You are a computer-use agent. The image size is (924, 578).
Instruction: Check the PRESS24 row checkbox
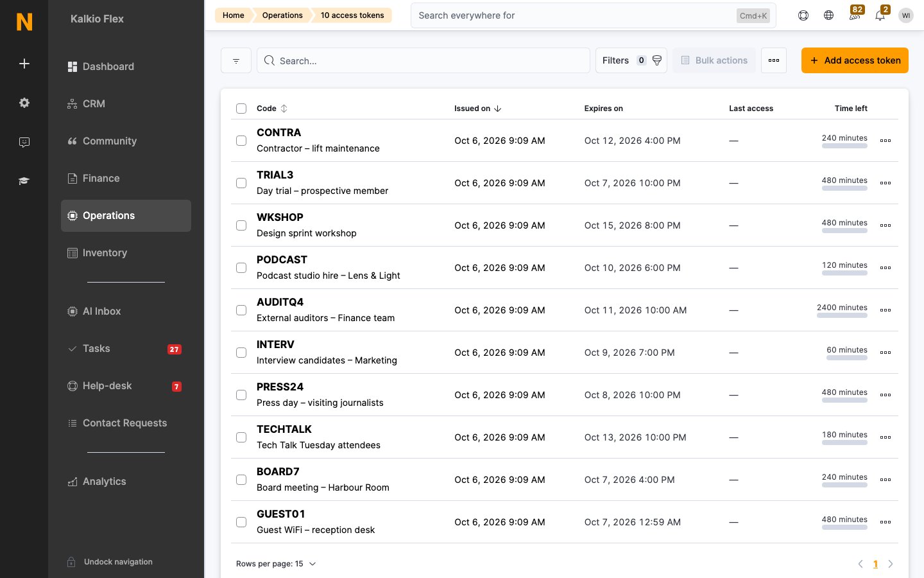pyautogui.click(x=241, y=395)
